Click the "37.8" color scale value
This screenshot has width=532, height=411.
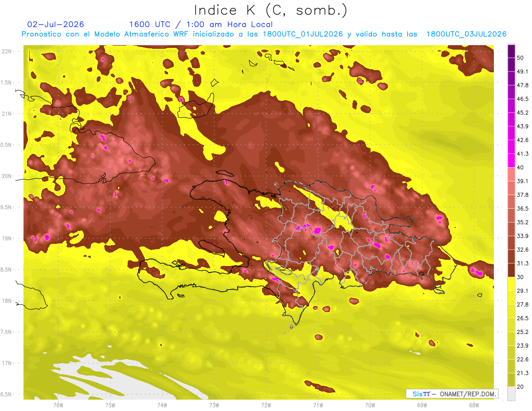click(523, 195)
